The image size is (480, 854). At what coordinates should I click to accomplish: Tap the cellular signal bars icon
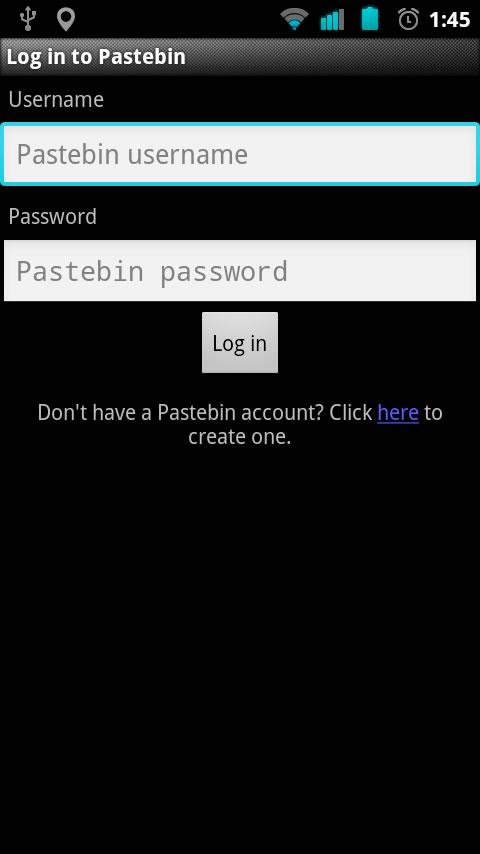(x=332, y=20)
